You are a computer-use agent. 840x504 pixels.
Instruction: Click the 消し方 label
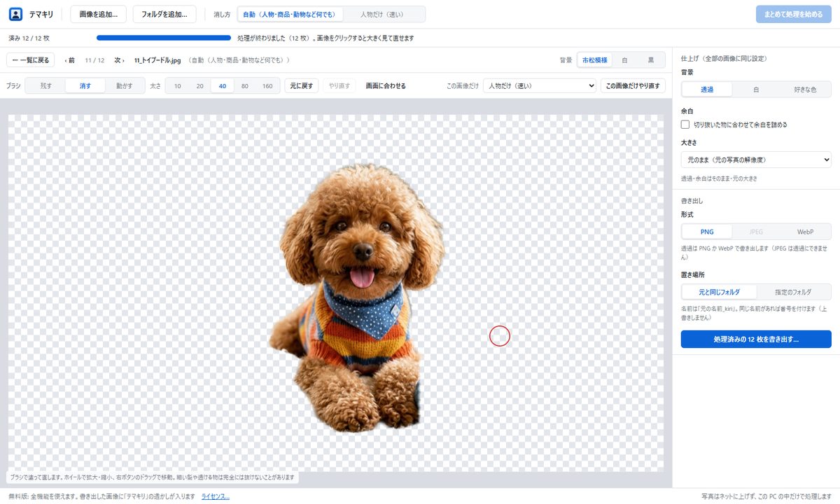222,14
